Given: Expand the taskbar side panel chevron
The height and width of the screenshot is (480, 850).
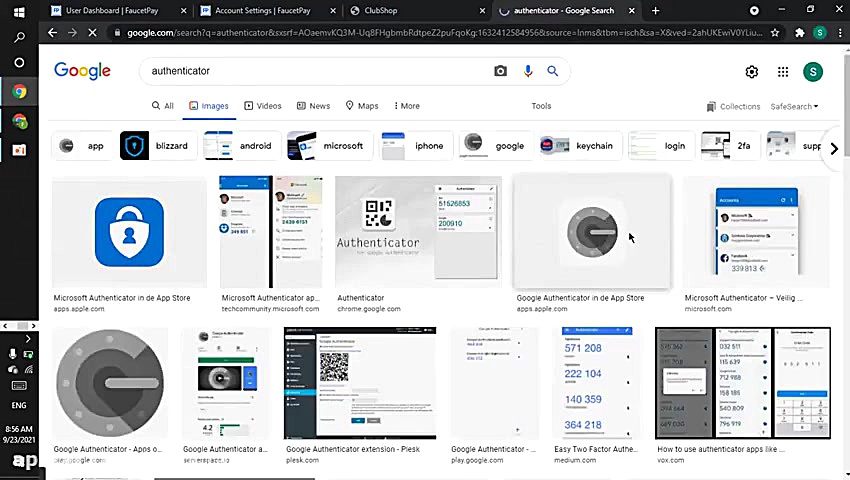Looking at the screenshot, I should point(28,338).
